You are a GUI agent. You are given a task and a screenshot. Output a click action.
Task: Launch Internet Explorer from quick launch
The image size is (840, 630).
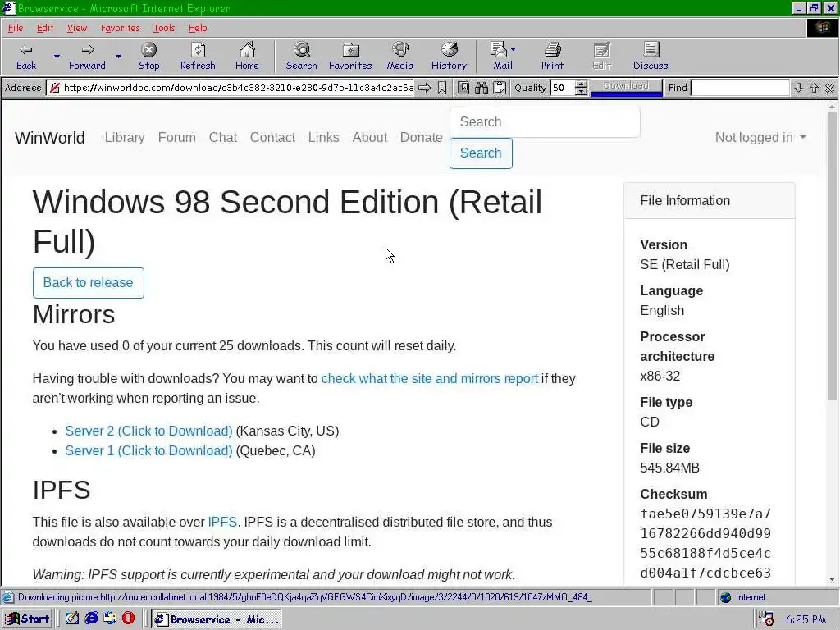91,619
